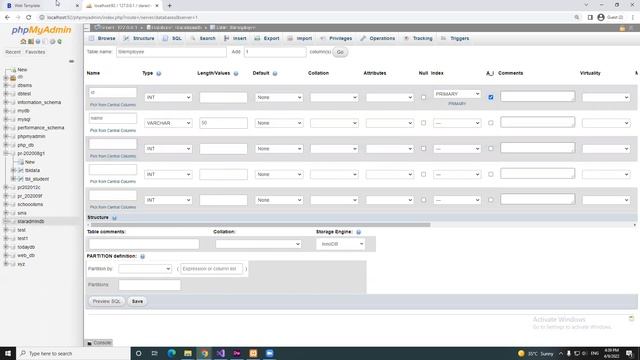This screenshot has height=360, width=640.
Task: Toggle Null checkbox in the fifth column row
Action: click(x=423, y=200)
